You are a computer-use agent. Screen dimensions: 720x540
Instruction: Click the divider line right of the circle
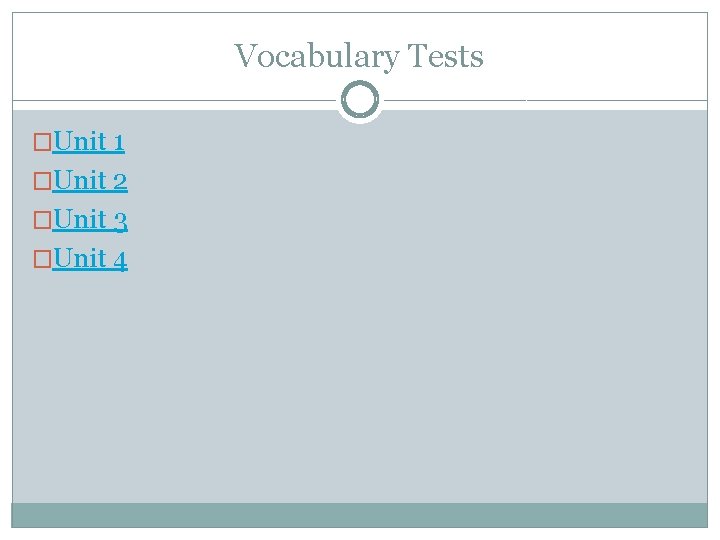coord(546,100)
